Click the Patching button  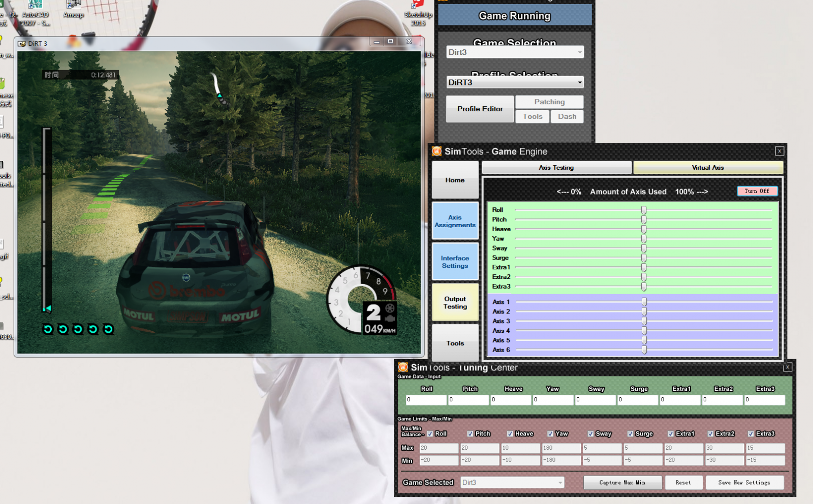(x=549, y=102)
